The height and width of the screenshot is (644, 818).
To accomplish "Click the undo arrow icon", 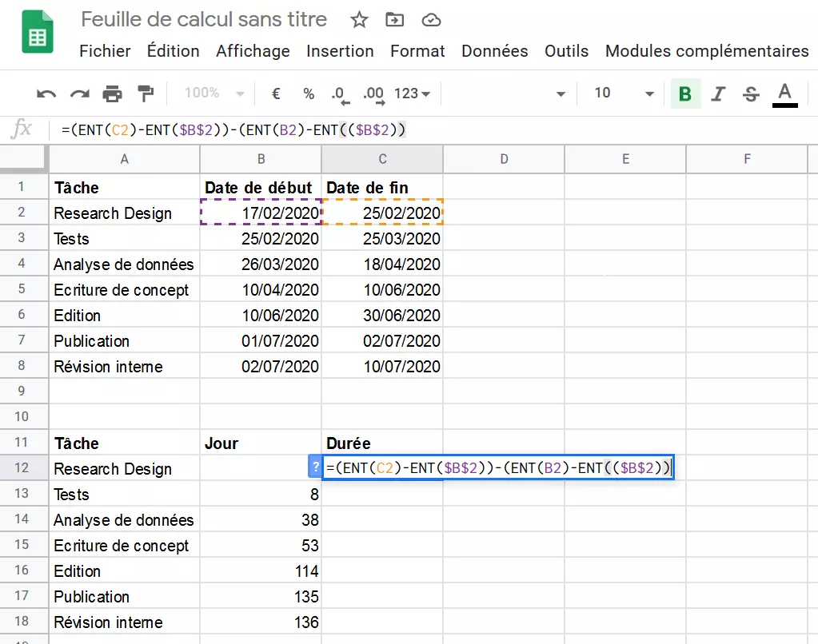I will 46,93.
